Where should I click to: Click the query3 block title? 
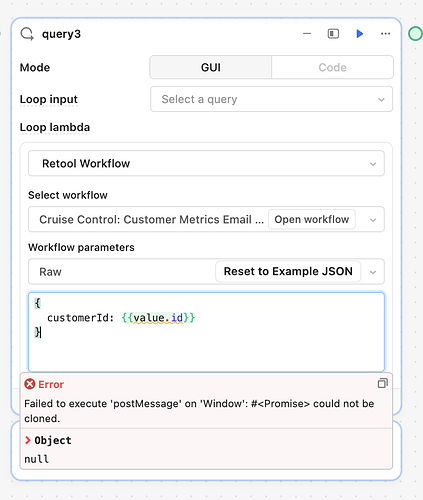pyautogui.click(x=61, y=34)
